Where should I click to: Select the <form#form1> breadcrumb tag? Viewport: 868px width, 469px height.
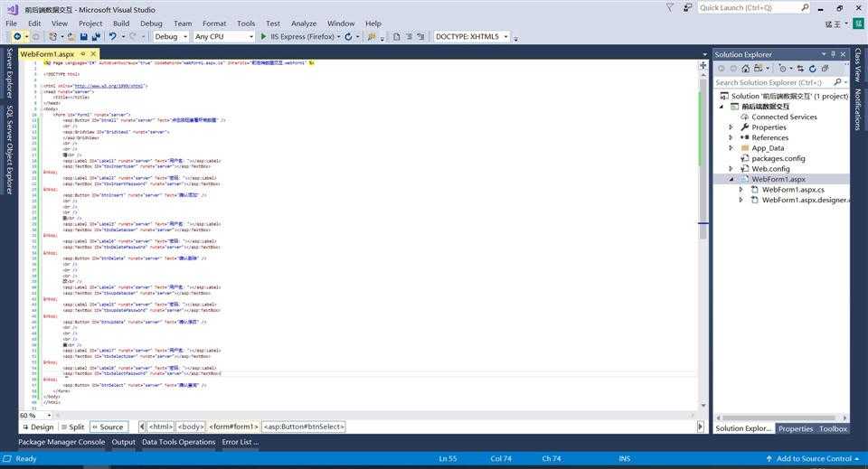(234, 427)
